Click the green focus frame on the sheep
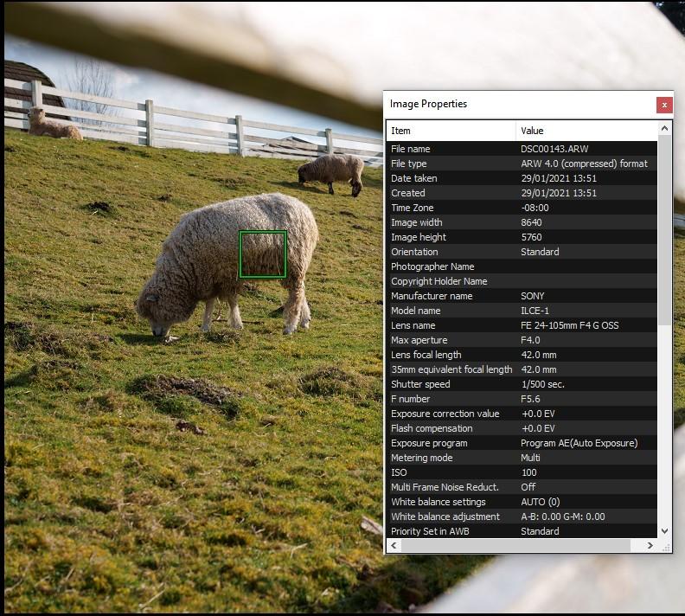 pos(263,254)
